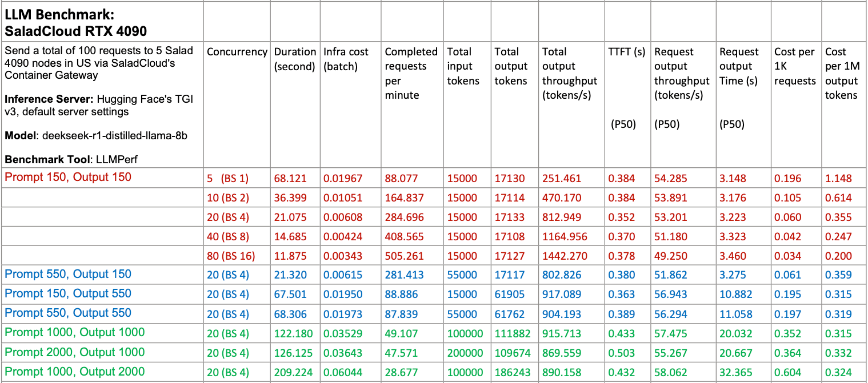The width and height of the screenshot is (868, 383).
Task: Click the 'Infra cost (batch)' column header
Action: (x=346, y=59)
